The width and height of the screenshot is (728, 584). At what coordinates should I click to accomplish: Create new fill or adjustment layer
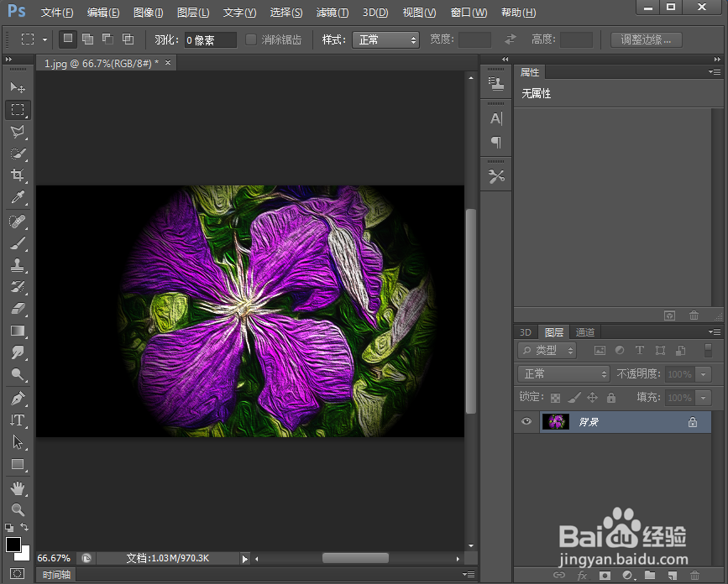(x=628, y=575)
